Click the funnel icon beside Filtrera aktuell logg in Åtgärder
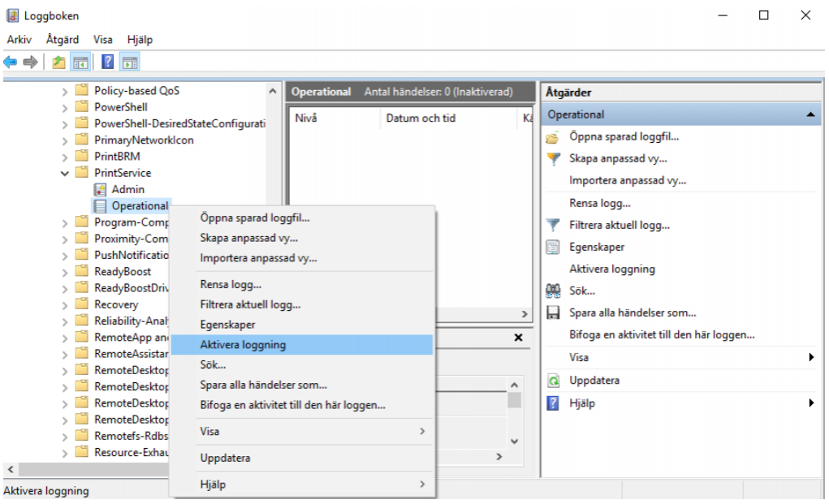 (x=553, y=225)
